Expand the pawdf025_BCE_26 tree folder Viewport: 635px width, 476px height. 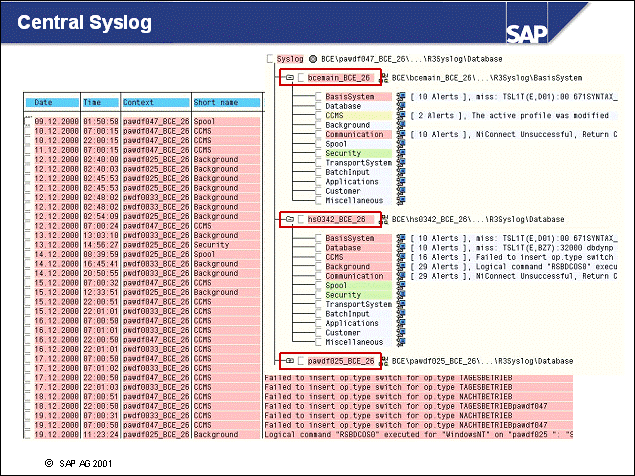(x=288, y=360)
